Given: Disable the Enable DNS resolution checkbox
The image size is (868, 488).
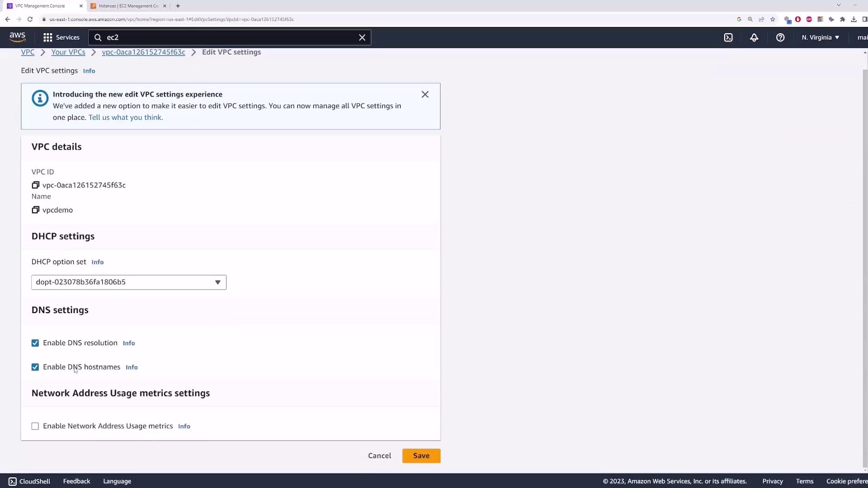Looking at the screenshot, I should [x=35, y=343].
